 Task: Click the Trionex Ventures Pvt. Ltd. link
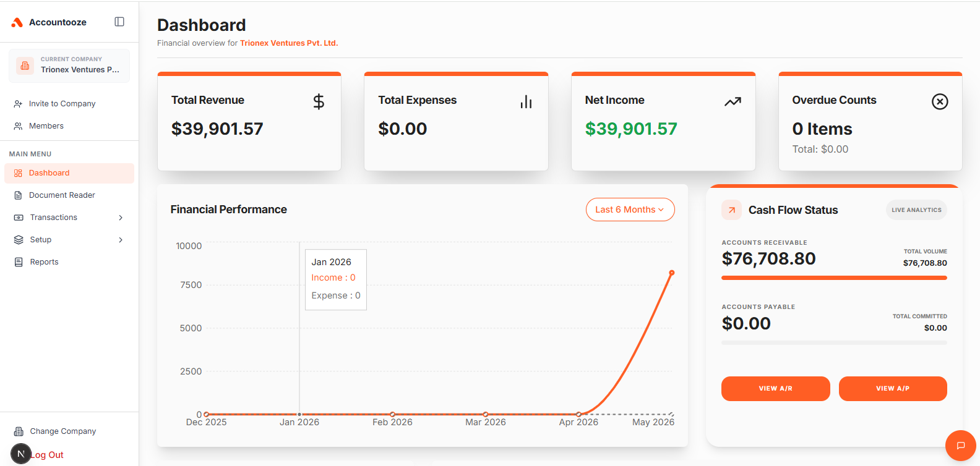289,43
